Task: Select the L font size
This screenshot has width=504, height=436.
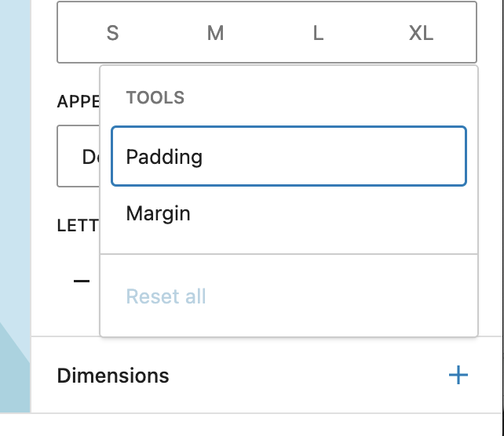Action: click(318, 33)
